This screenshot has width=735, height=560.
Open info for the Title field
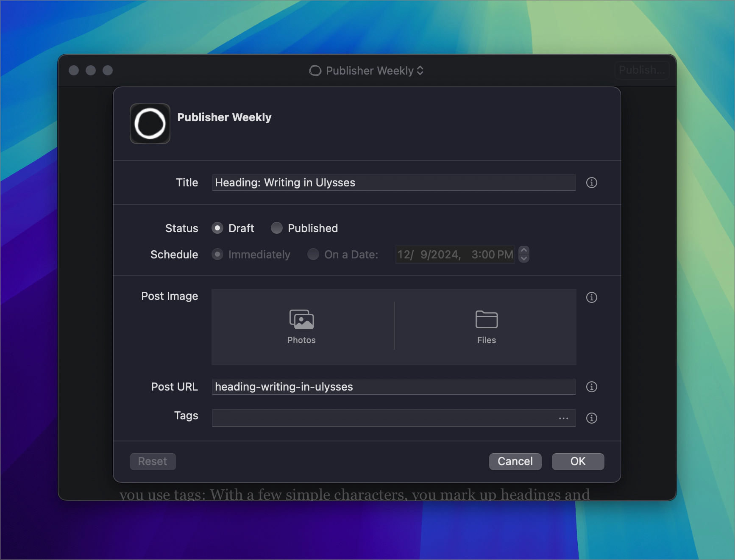tap(591, 183)
